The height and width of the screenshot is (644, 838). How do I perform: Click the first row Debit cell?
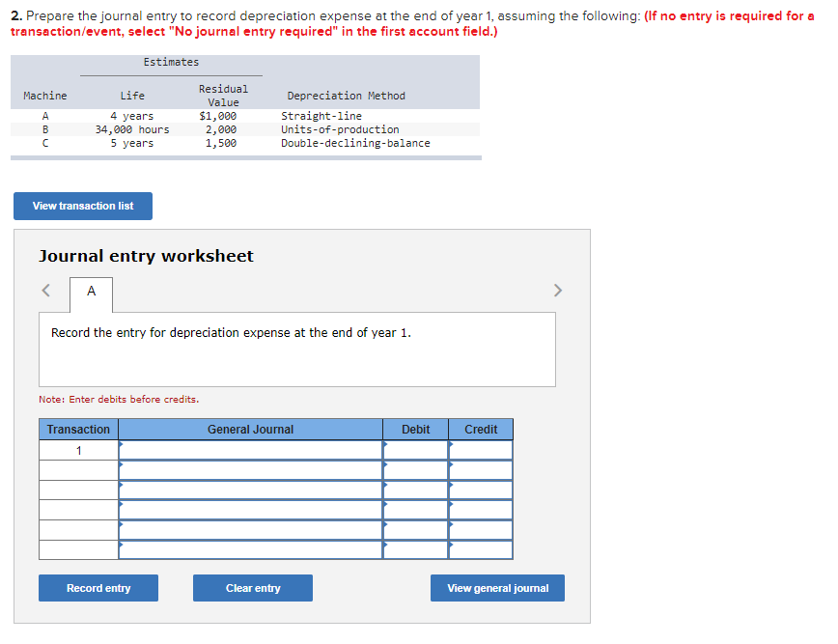pos(416,450)
